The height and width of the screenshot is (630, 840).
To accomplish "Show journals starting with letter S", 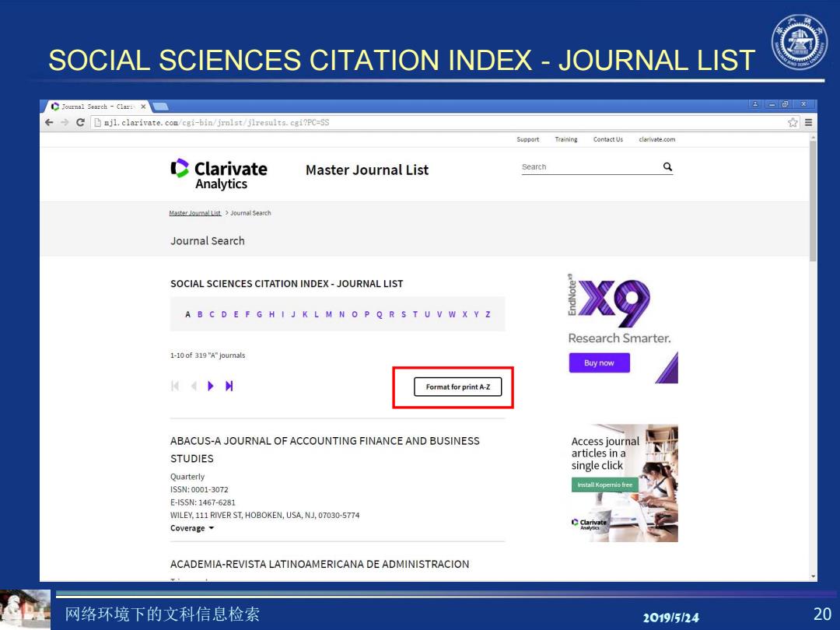I will (x=404, y=314).
